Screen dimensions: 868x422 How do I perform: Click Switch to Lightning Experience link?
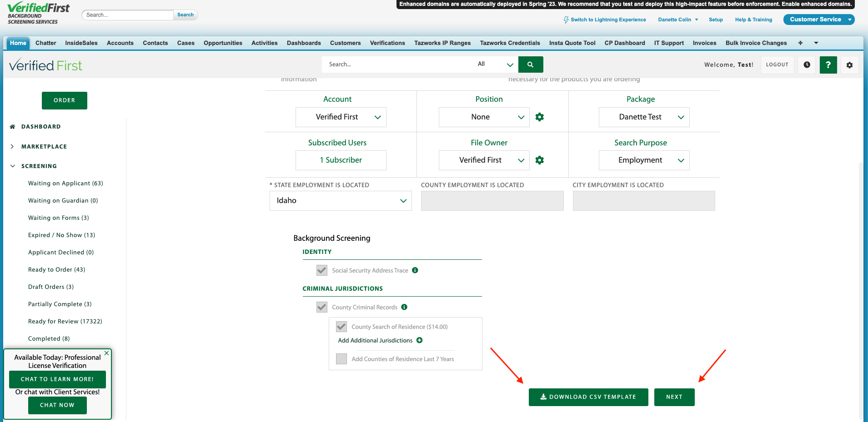(x=608, y=20)
